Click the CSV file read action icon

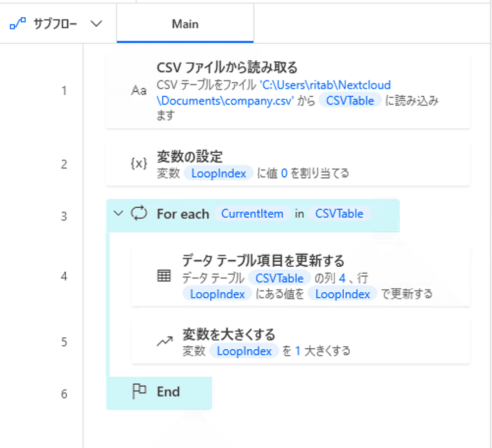tap(138, 91)
